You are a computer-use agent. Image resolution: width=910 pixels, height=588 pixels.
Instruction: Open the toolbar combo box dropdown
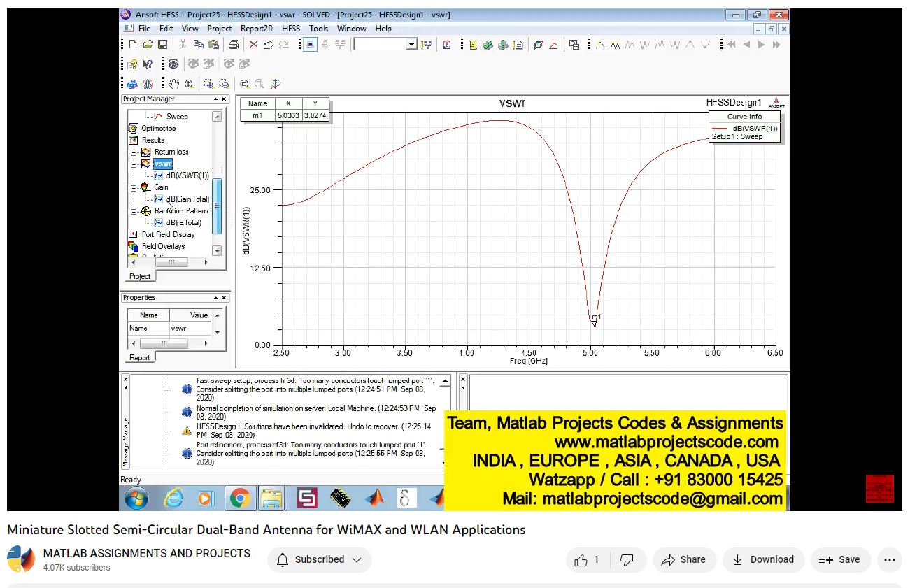tap(411, 45)
